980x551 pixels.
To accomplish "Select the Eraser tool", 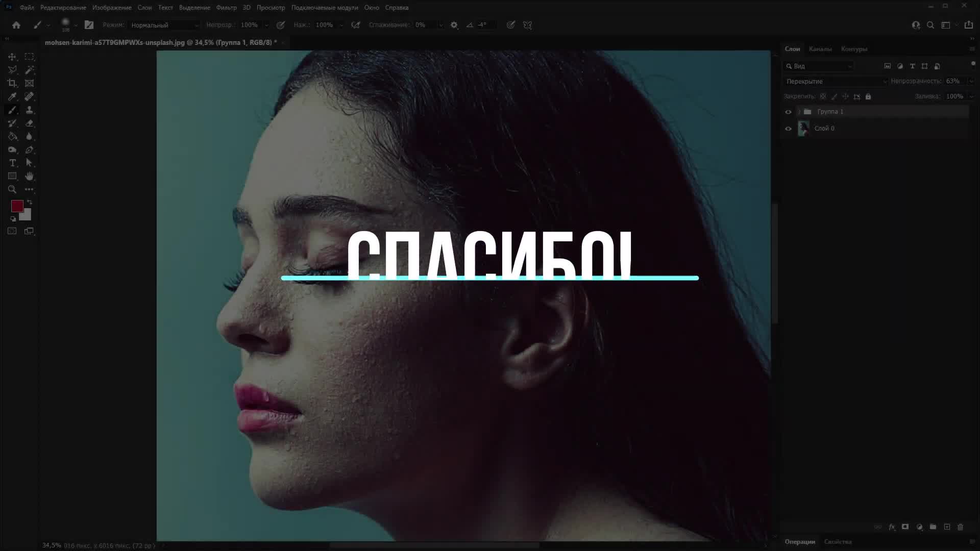I will click(29, 123).
